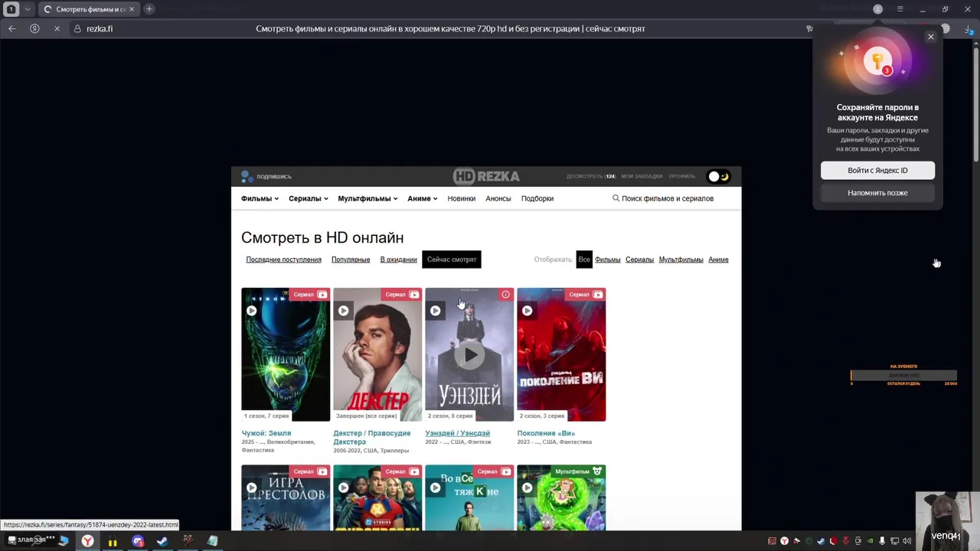This screenshot has width=980, height=551.
Task: Click play icon on Игра престолов poster
Action: [x=251, y=487]
